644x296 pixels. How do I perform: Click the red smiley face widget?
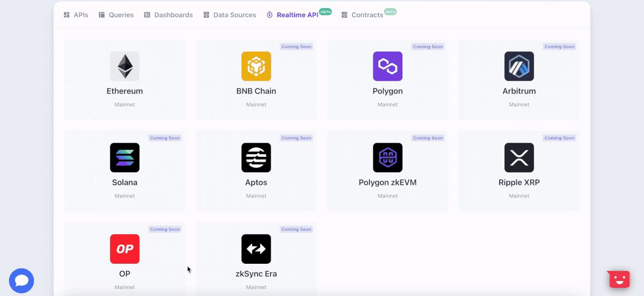click(618, 279)
